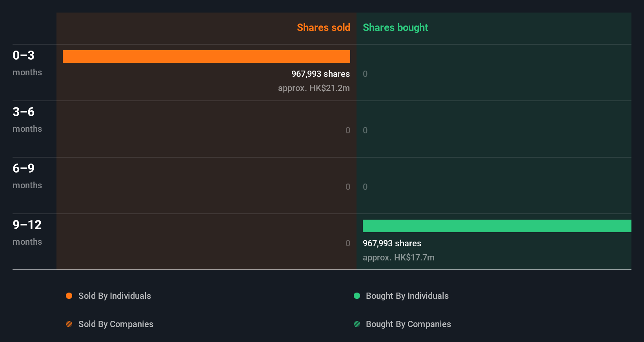
Task: Click the Bought By Companies legend label
Action: 408,324
